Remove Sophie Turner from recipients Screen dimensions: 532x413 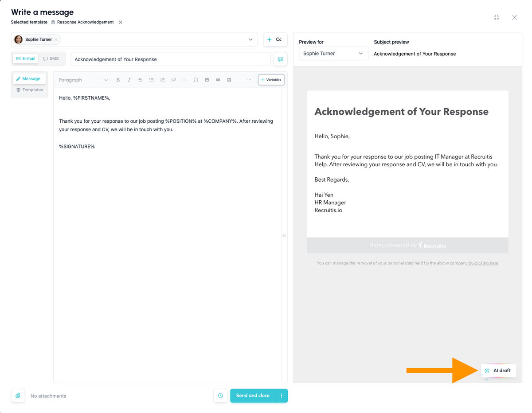[x=56, y=39]
